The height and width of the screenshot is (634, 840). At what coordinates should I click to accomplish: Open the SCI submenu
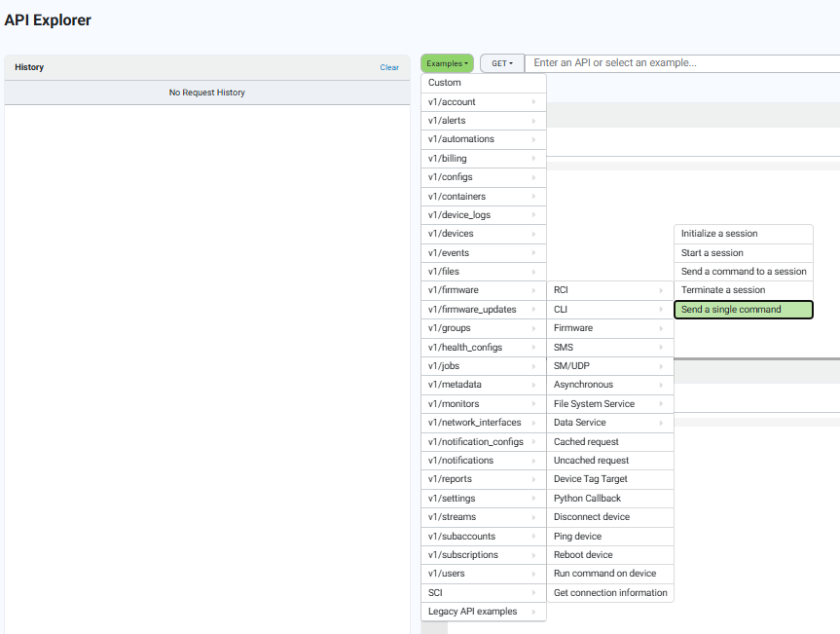[484, 593]
